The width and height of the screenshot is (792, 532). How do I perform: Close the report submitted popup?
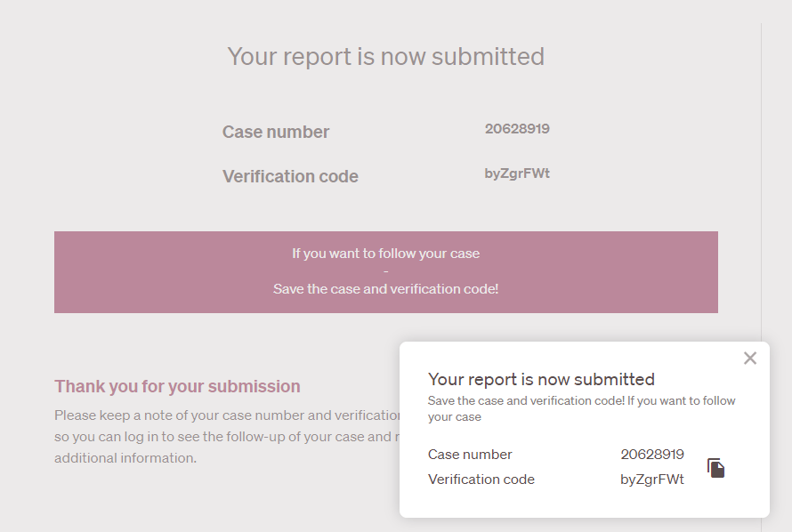[750, 358]
